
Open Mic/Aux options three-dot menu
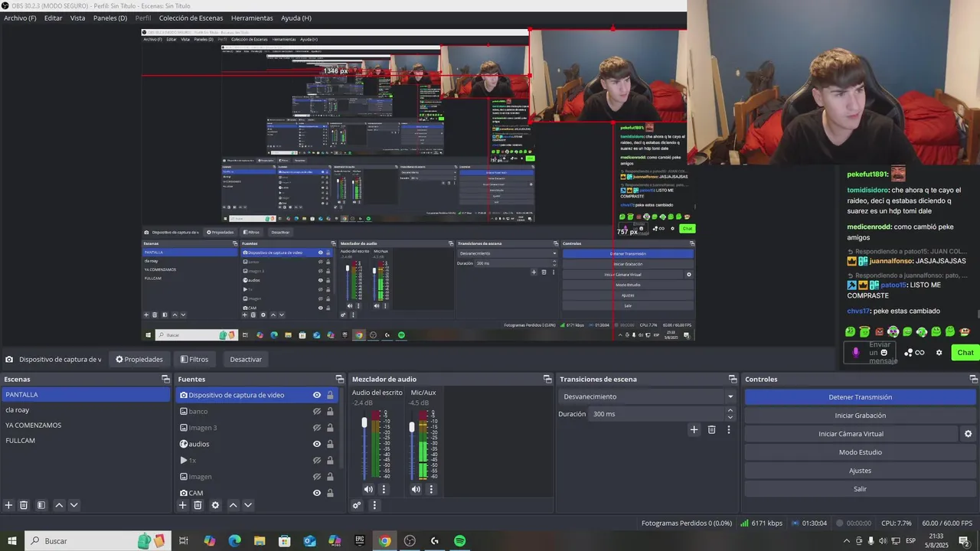(431, 489)
